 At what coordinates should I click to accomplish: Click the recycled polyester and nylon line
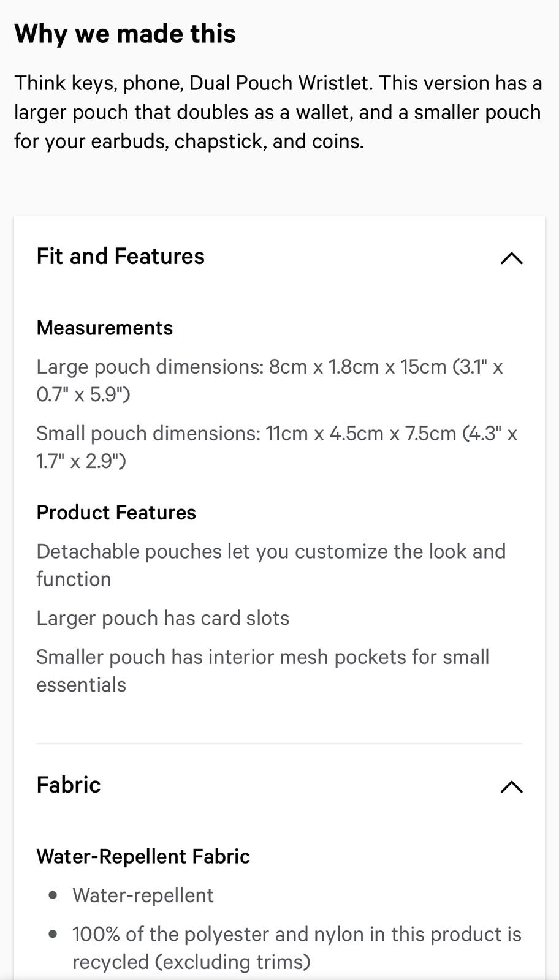pos(297,948)
